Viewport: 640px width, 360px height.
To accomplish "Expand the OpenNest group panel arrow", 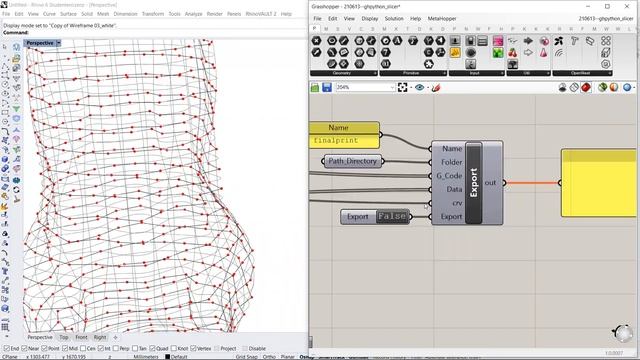I will tap(610, 73).
